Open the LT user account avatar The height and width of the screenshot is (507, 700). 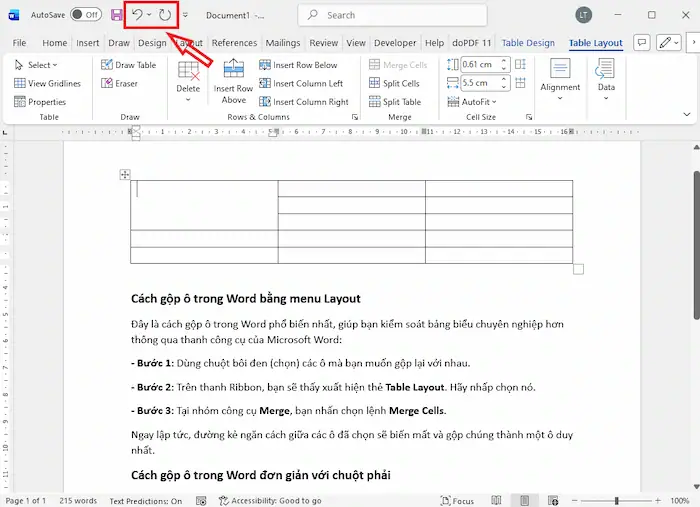[x=583, y=15]
